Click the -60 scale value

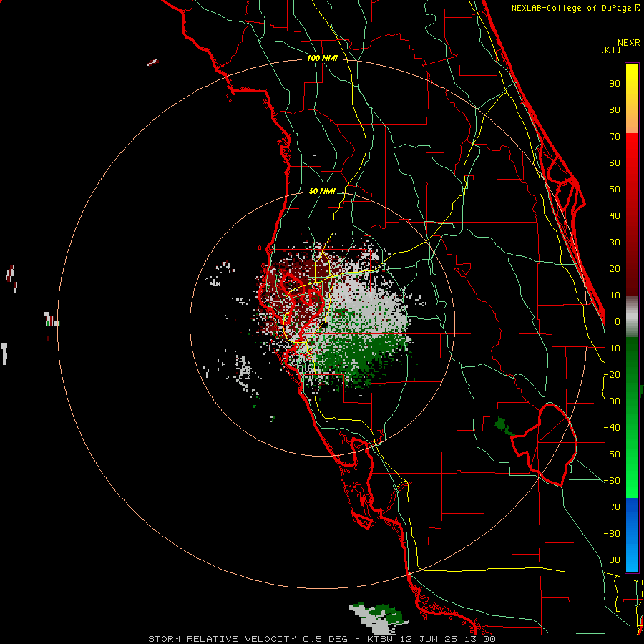pyautogui.click(x=612, y=481)
